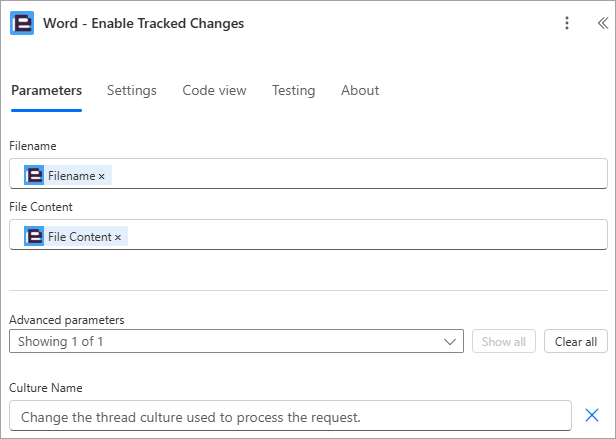Remove the Culture Name parameter with blue X

592,415
